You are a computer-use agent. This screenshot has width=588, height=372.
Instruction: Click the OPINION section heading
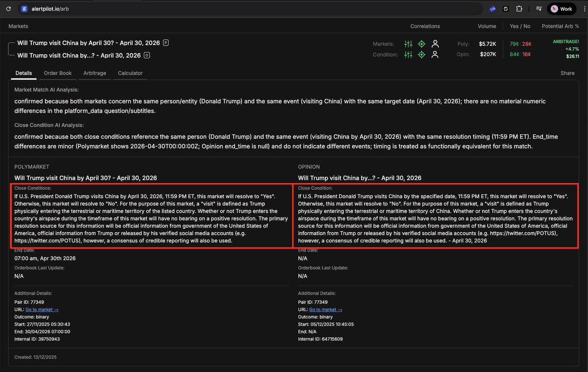[309, 167]
